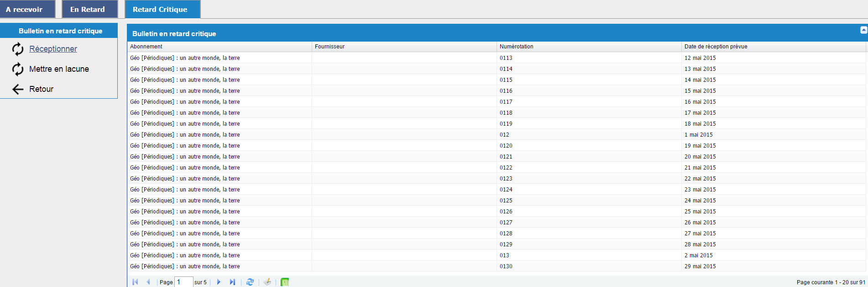Click the date cell 26 mai 2015
The height and width of the screenshot is (287, 868).
(x=774, y=223)
